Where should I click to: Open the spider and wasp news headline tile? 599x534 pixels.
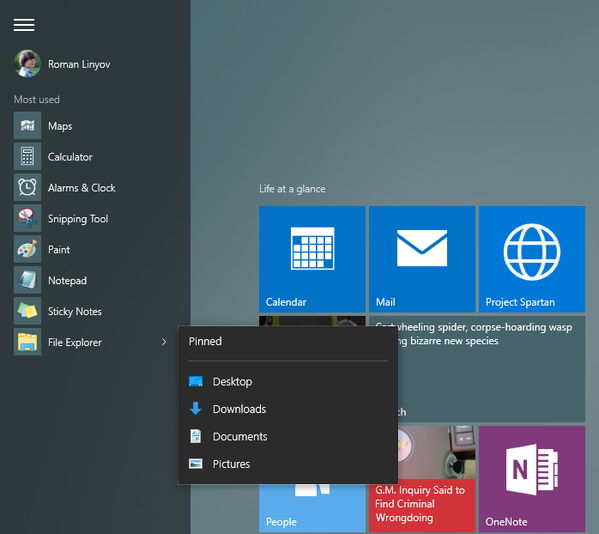click(491, 369)
